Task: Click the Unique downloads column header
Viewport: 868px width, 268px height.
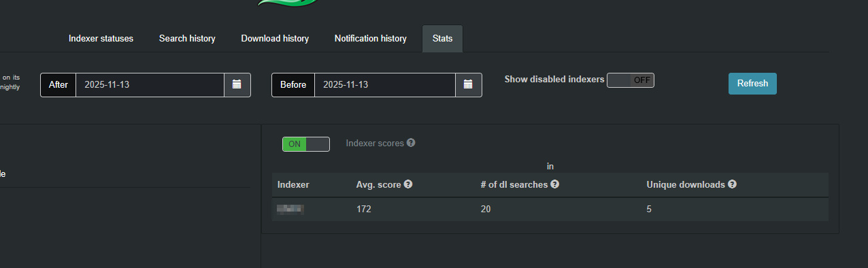Action: (x=686, y=185)
